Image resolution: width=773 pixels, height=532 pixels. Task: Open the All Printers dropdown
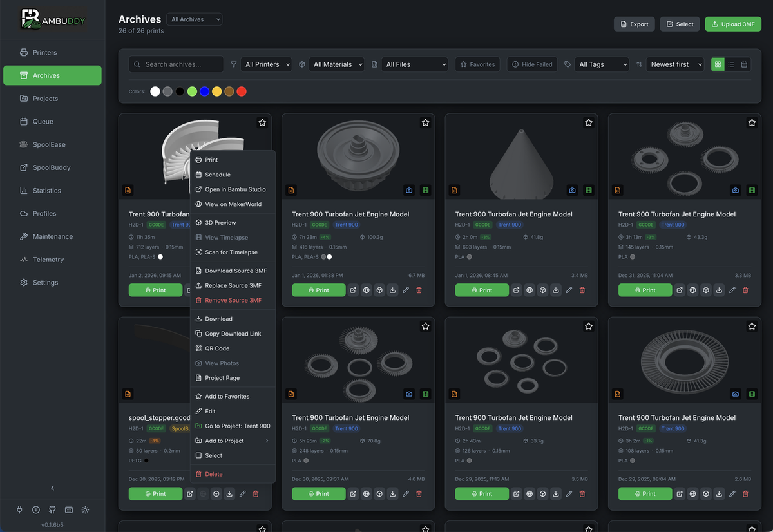click(x=267, y=64)
